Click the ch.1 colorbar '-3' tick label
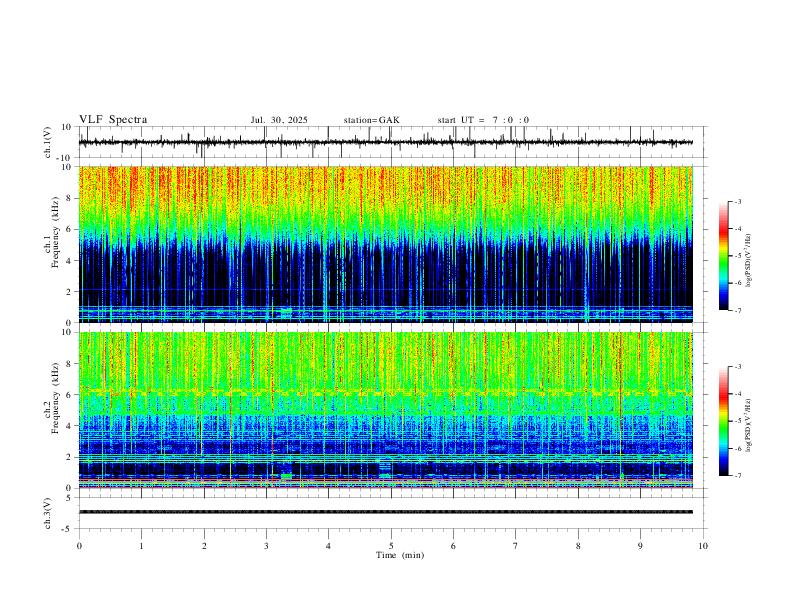Image resolution: width=792 pixels, height=612 pixels. click(738, 201)
